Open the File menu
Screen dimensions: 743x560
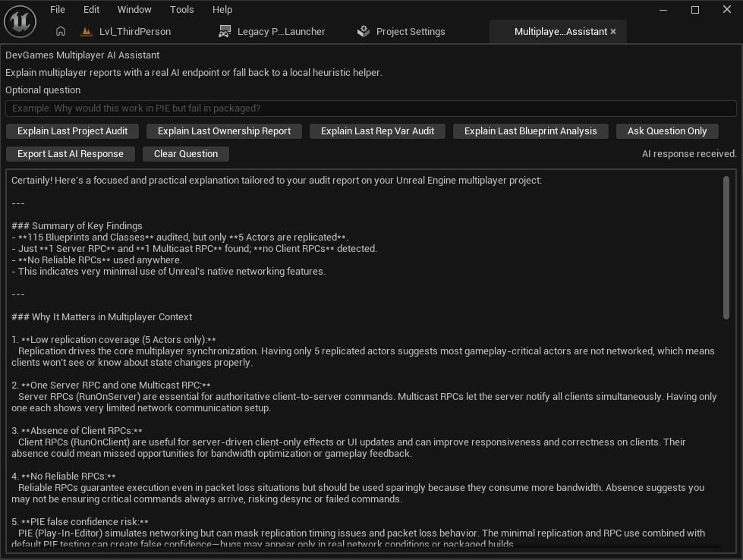[58, 9]
